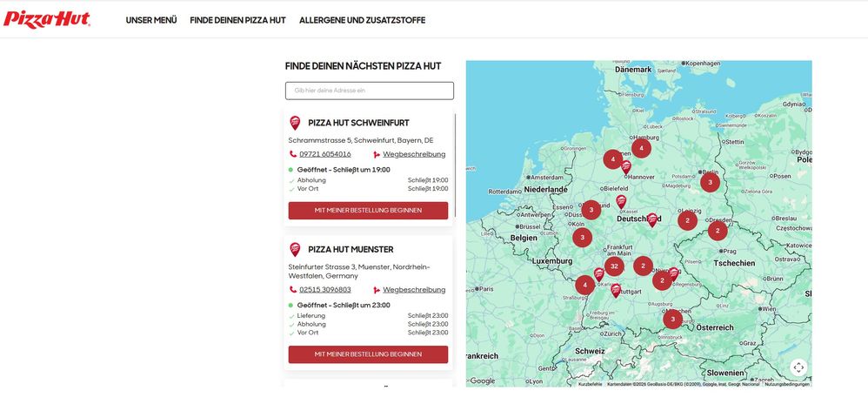868x404 pixels.
Task: Open the 3 cluster near Berlin
Action: [711, 182]
